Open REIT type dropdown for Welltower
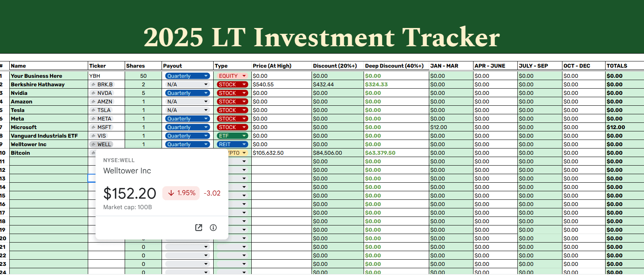Image resolution: width=644 pixels, height=276 pixels. click(x=232, y=144)
